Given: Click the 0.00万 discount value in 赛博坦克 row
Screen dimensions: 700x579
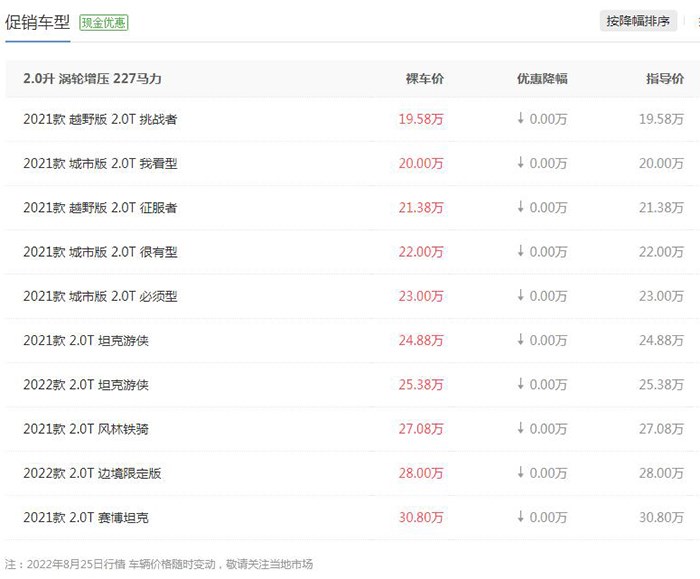Looking at the screenshot, I should pyautogui.click(x=548, y=517).
